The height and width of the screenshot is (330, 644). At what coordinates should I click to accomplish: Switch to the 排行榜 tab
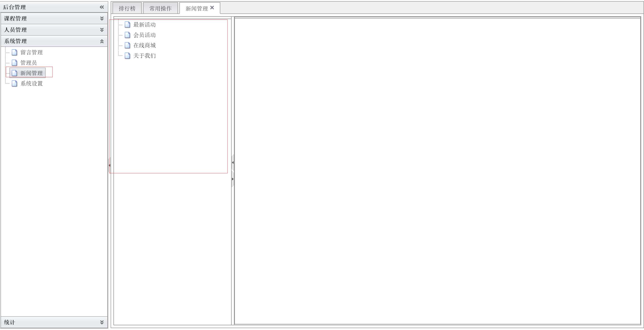tap(127, 8)
